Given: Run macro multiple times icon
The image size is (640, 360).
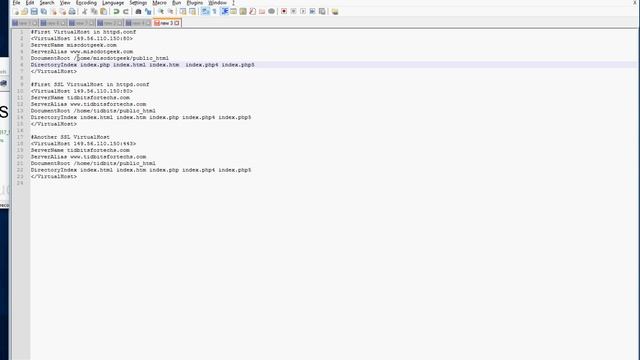Looking at the screenshot, I should pyautogui.click(x=312, y=11).
